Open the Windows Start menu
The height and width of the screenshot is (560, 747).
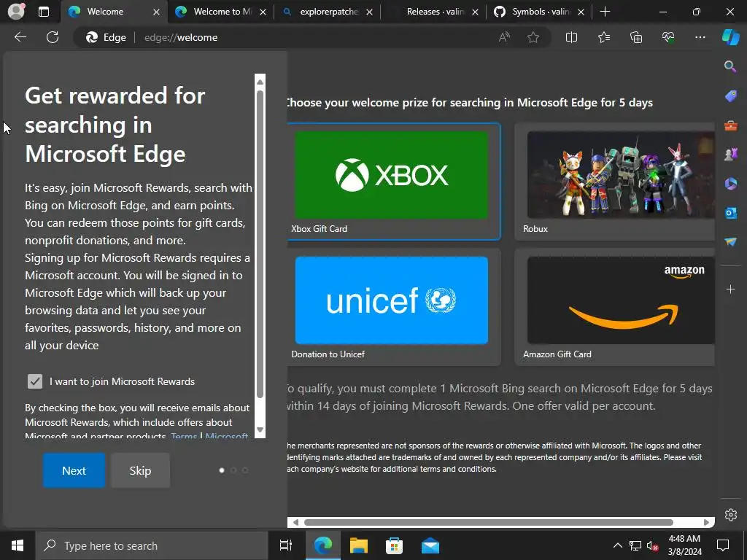(18, 545)
